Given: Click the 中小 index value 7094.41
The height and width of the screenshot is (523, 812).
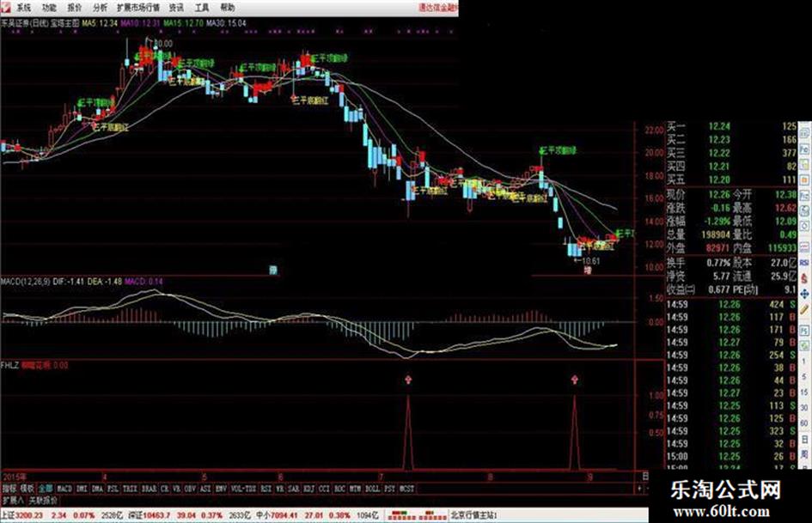Looking at the screenshot, I should [284, 515].
